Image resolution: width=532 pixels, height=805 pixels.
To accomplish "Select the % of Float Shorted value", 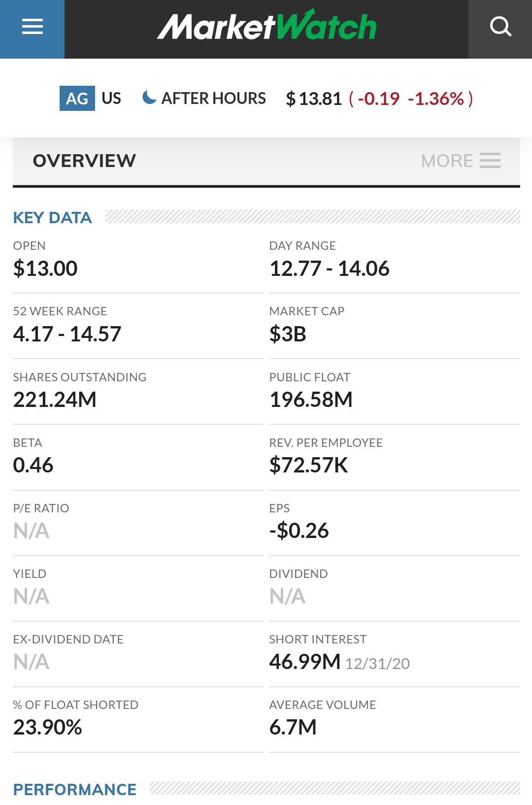I will tap(48, 727).
